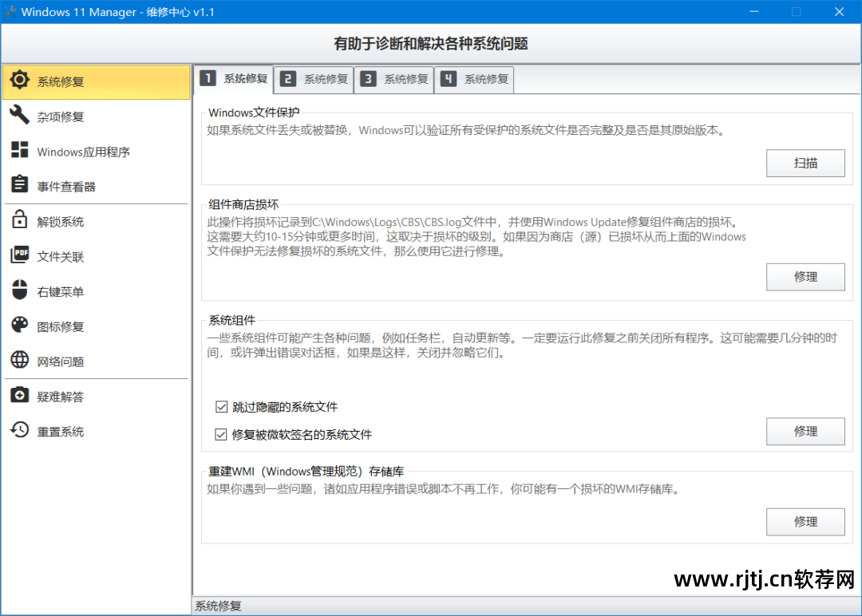Click the number 3 tab icon
This screenshot has width=862, height=616.
368,79
